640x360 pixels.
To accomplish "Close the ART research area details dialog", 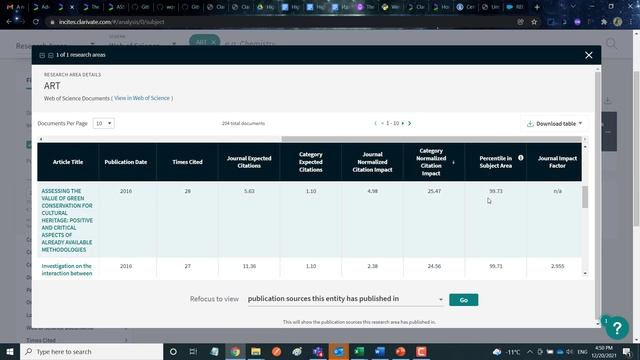I will [588, 55].
